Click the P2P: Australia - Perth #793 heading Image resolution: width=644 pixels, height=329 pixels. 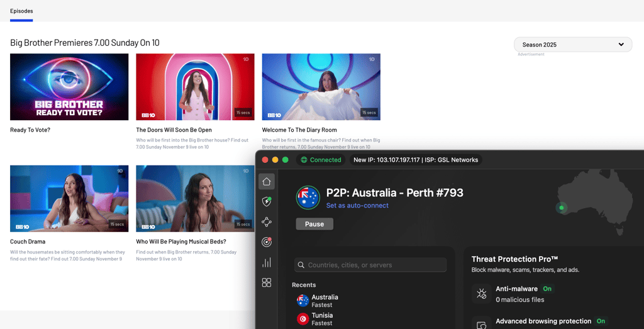[x=395, y=192]
